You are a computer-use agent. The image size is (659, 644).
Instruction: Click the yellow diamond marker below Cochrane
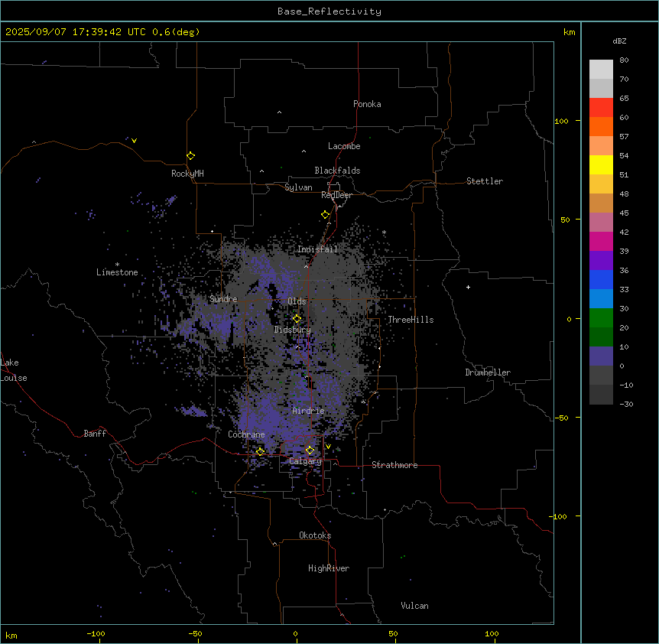(x=260, y=451)
